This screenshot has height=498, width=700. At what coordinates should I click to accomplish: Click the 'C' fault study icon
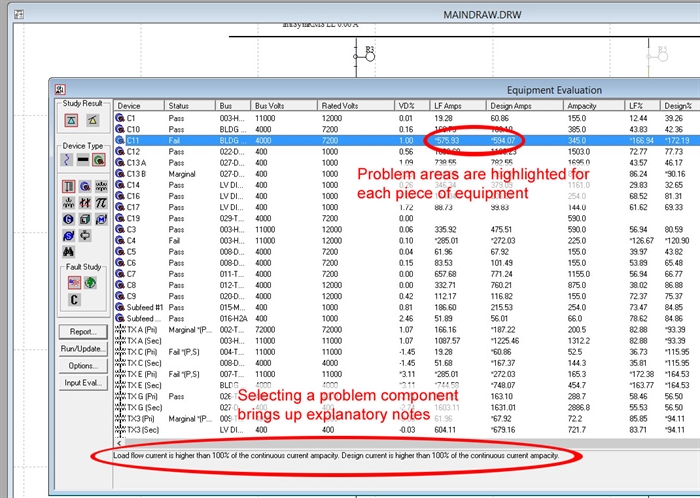(x=74, y=301)
